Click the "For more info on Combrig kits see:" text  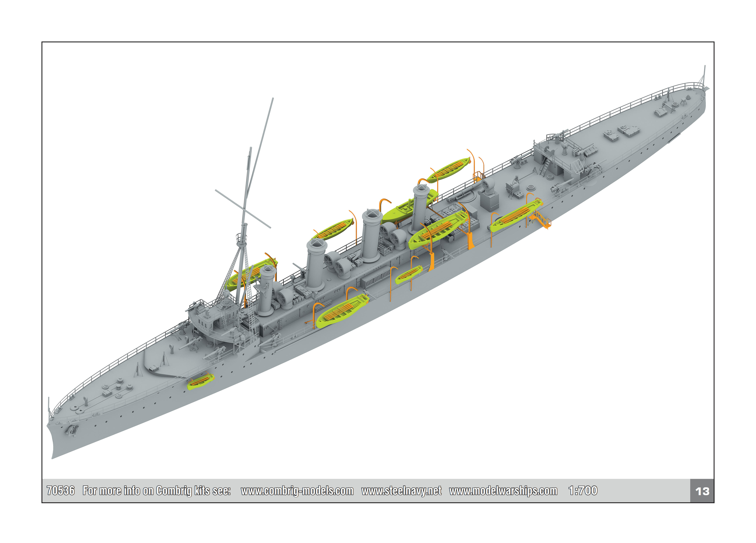156,491
